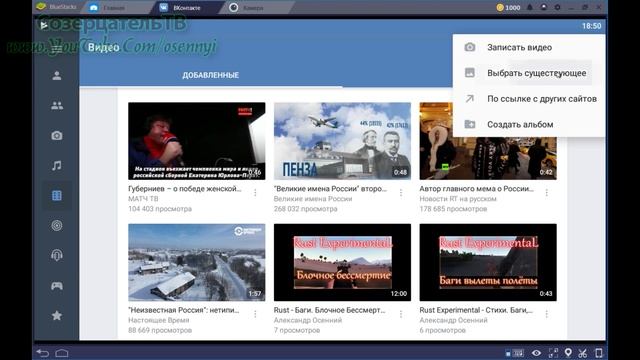Click the scissors screenshot icon

(x=582, y=353)
